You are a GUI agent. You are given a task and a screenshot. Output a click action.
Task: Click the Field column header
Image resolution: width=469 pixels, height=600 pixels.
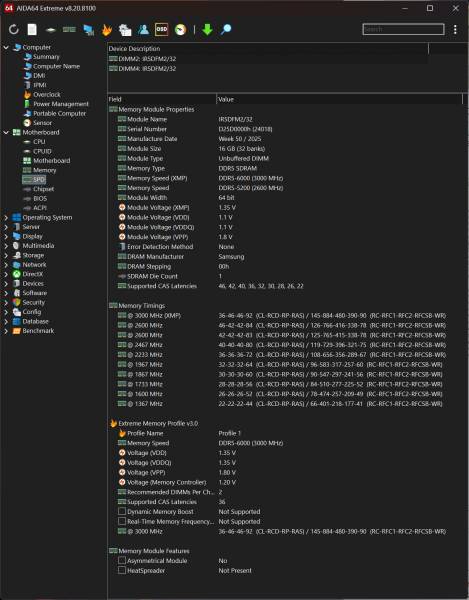pyautogui.click(x=162, y=99)
